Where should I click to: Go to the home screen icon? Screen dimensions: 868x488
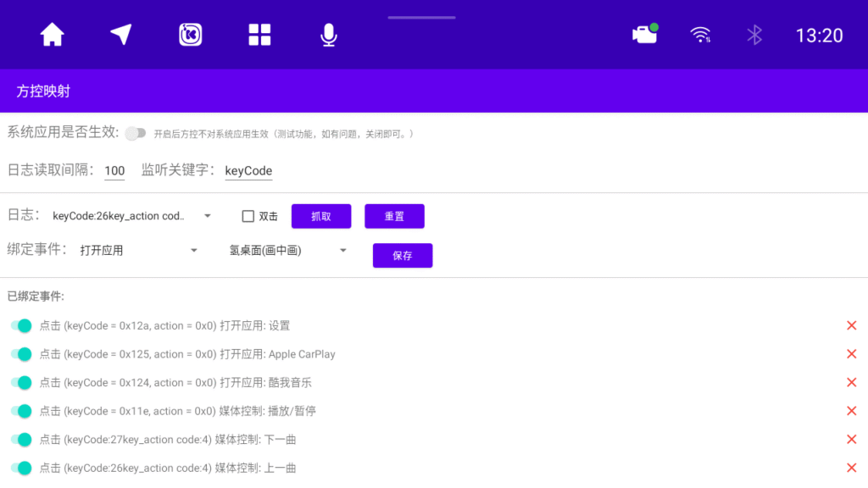click(52, 35)
